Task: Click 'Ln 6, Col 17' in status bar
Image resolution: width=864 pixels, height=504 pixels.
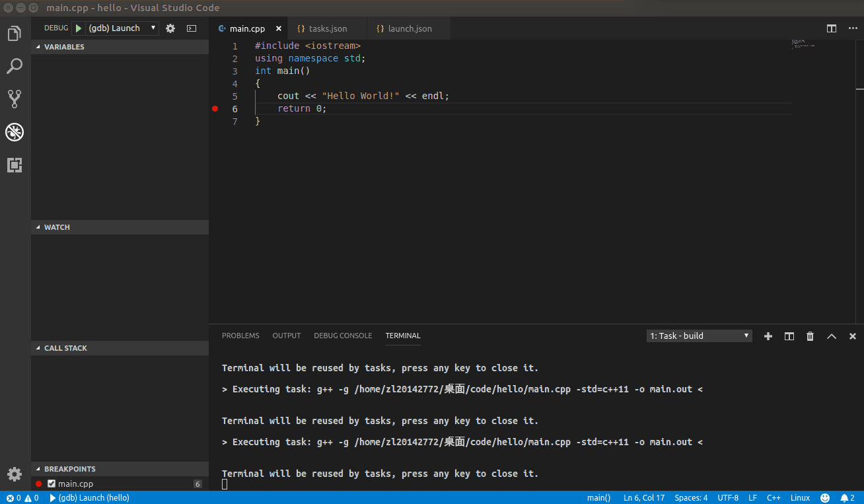Action: pyautogui.click(x=643, y=498)
